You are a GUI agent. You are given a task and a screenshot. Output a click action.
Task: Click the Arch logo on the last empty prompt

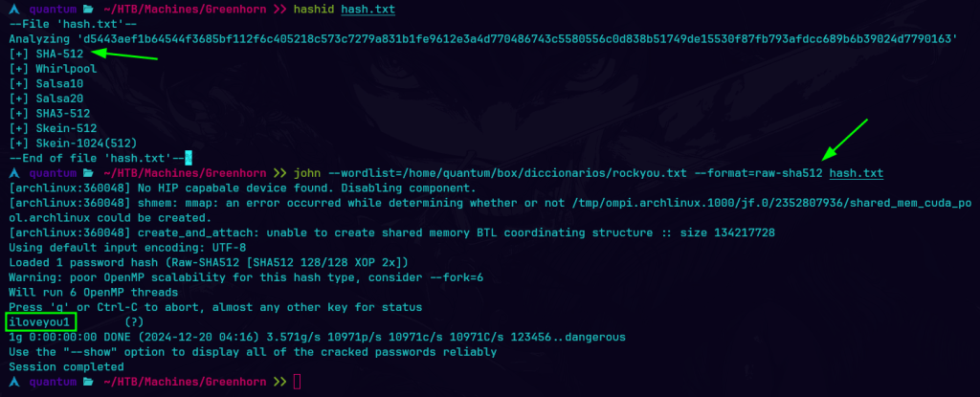[11, 382]
